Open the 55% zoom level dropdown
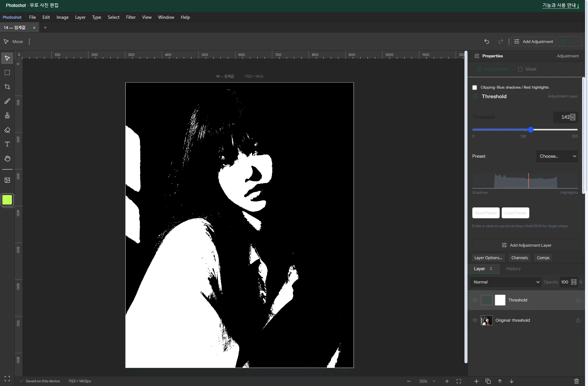The height and width of the screenshot is (386, 588). [427, 381]
